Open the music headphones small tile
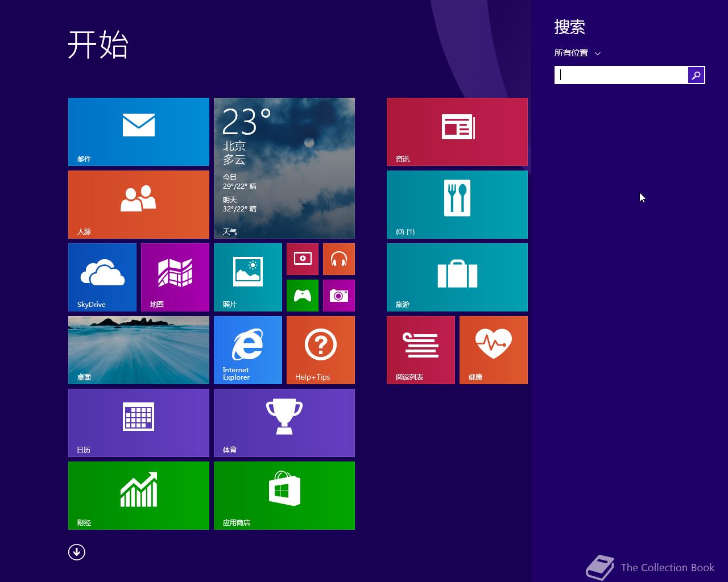Viewport: 728px width, 582px height. tap(339, 259)
